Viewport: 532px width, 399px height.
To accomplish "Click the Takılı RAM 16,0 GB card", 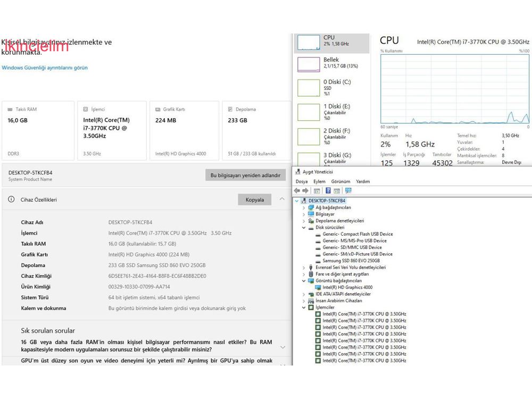I will (x=38, y=131).
